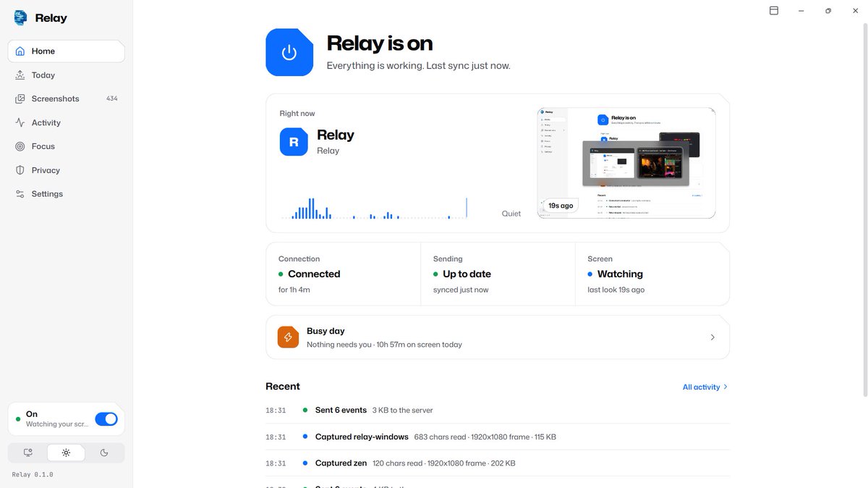Click the blue R app icon
This screenshot has height=488, width=868.
click(294, 142)
